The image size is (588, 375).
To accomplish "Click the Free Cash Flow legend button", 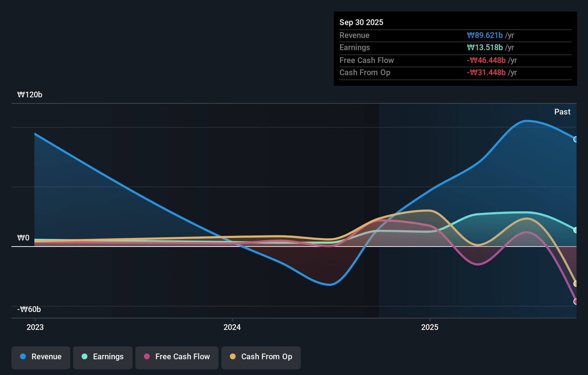I will point(177,357).
